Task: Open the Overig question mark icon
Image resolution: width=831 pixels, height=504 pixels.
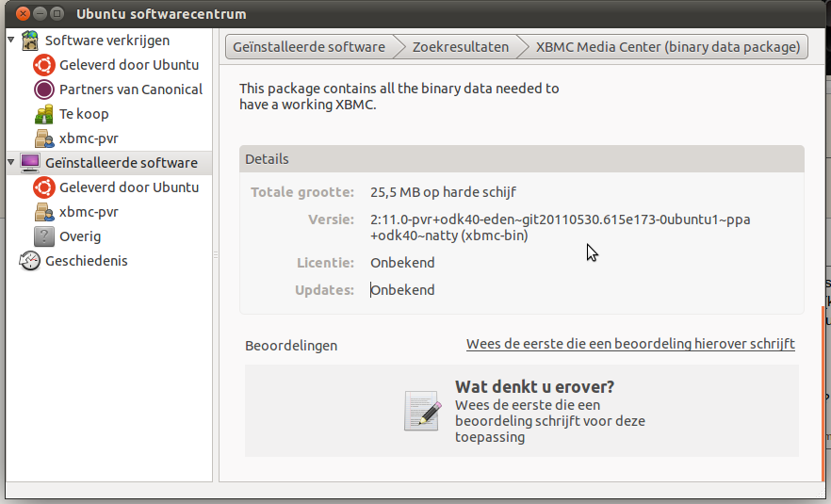Action: point(44,236)
